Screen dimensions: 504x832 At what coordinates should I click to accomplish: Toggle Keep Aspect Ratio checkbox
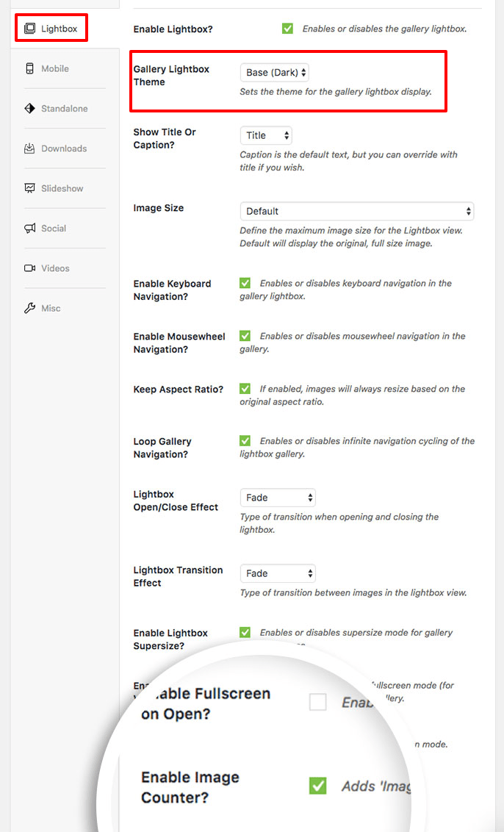point(245,389)
